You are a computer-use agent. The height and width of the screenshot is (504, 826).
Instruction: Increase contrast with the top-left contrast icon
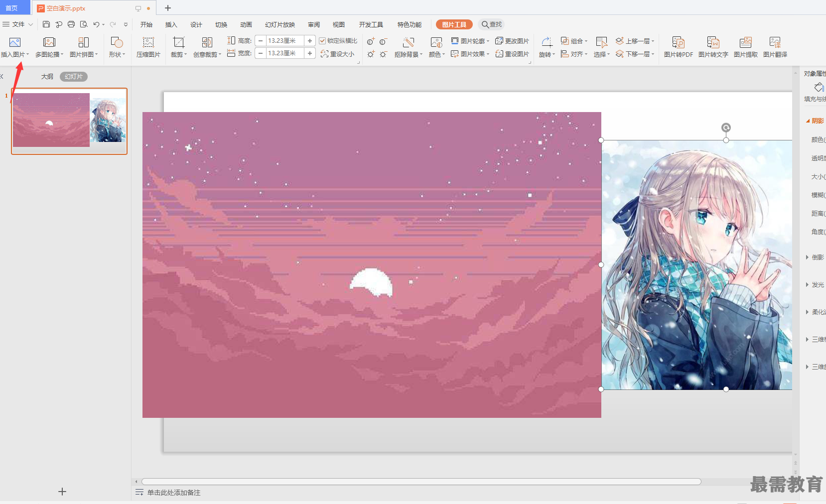371,41
